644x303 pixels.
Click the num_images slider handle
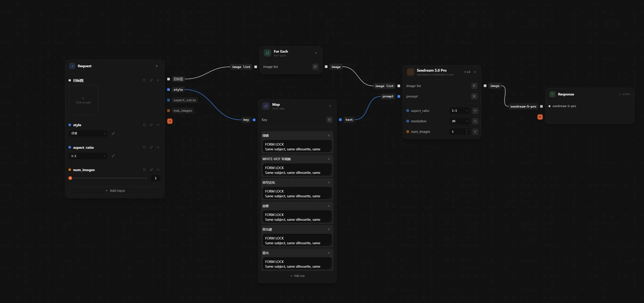click(70, 178)
